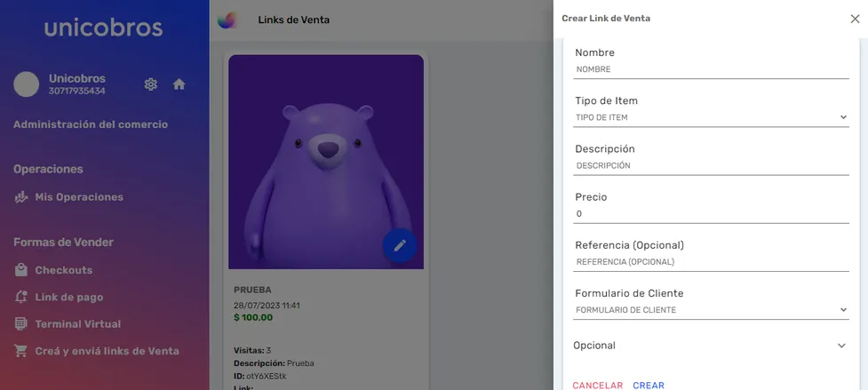Image resolution: width=868 pixels, height=390 pixels.
Task: Click the purple bear product thumbnail
Action: 326,162
